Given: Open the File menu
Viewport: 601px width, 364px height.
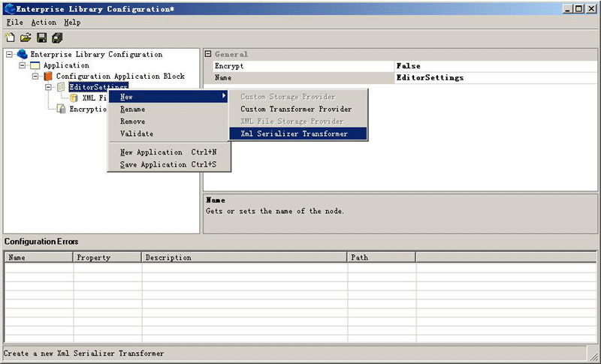Looking at the screenshot, I should [15, 23].
